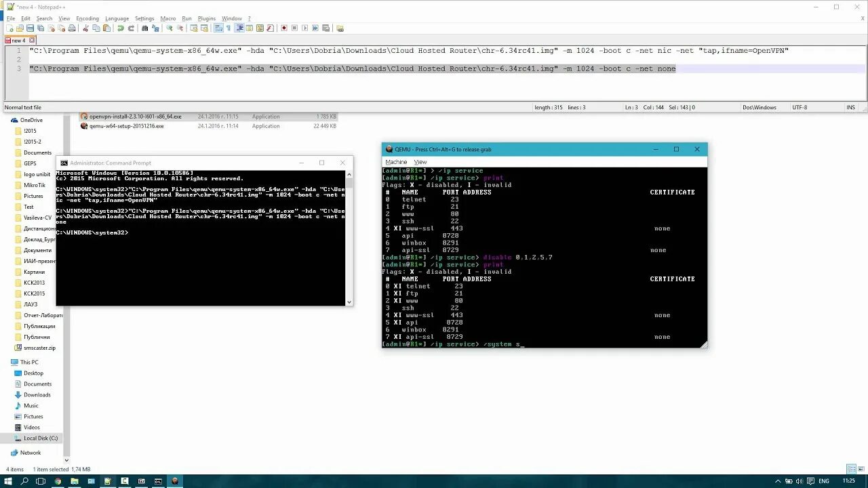Click Run macro multiple times icon
Image resolution: width=868 pixels, height=488 pixels.
tap(315, 28)
